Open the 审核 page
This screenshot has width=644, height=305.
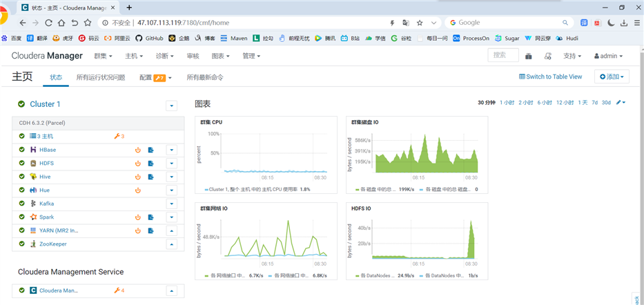click(x=193, y=56)
